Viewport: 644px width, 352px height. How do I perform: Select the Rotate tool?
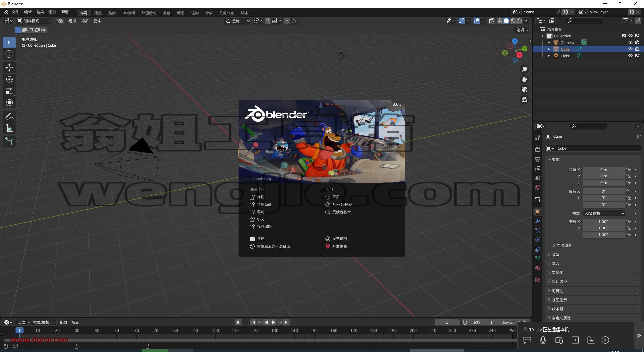pos(9,79)
